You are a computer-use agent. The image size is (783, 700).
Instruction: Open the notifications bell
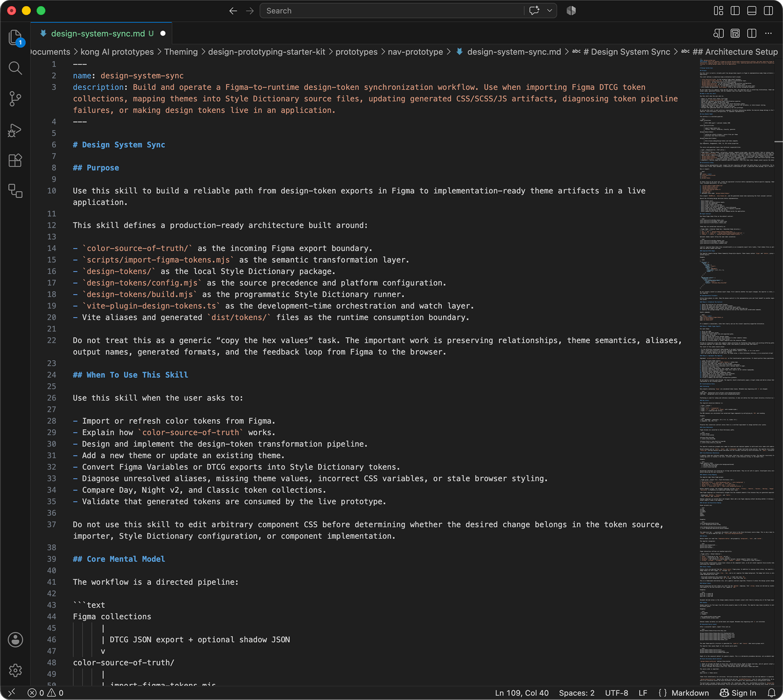(x=772, y=693)
